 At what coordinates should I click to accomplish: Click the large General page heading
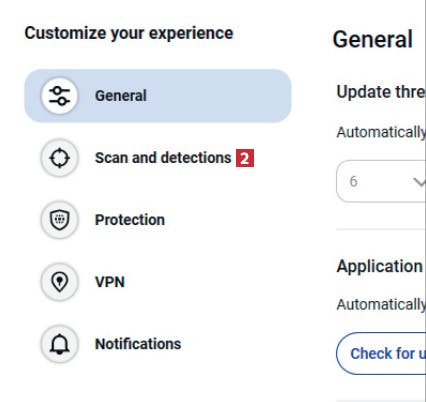point(373,39)
